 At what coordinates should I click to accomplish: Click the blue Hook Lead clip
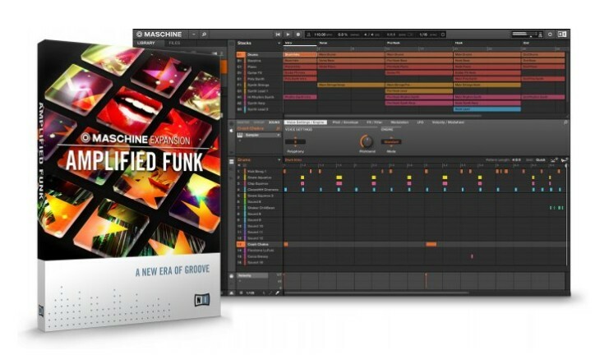coord(487,109)
